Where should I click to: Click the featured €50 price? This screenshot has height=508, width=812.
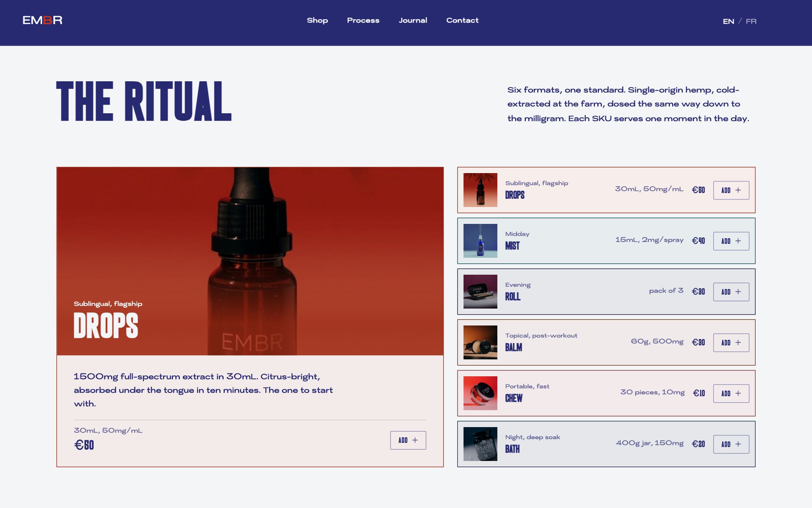84,445
